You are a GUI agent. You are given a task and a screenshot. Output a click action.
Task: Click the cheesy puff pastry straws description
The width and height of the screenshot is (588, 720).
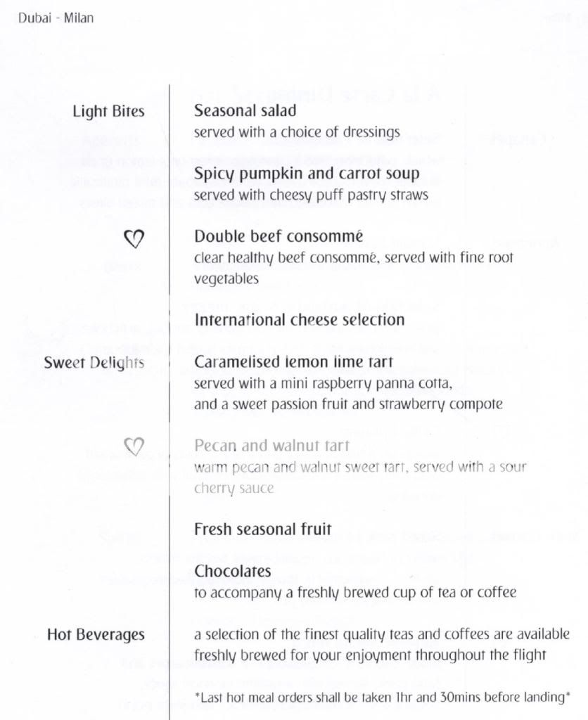[x=311, y=195]
